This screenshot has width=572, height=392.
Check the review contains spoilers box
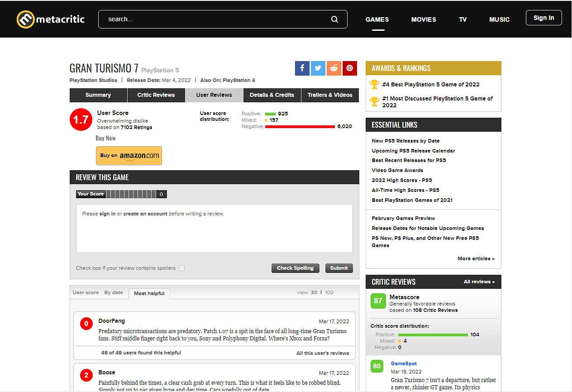(x=181, y=268)
